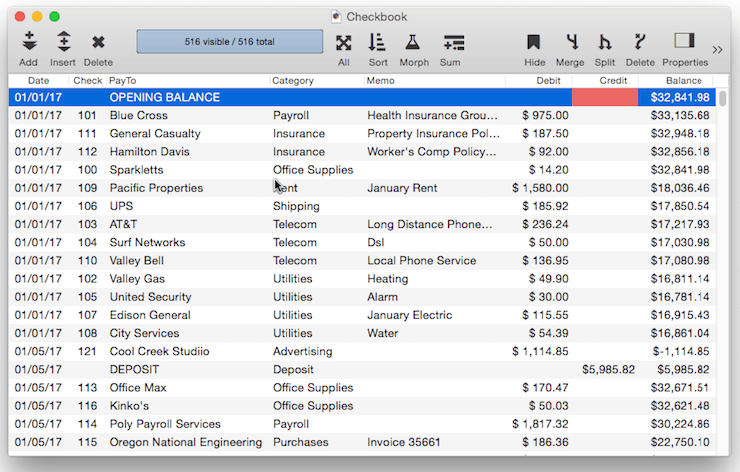Click the Delete record X icon
The image size is (740, 472).
click(x=98, y=42)
